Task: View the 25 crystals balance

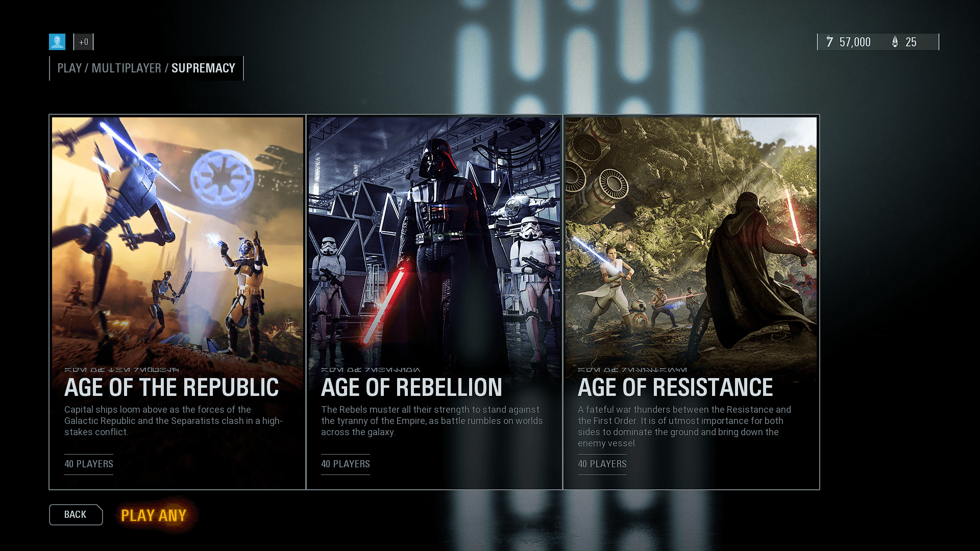Action: pos(911,42)
